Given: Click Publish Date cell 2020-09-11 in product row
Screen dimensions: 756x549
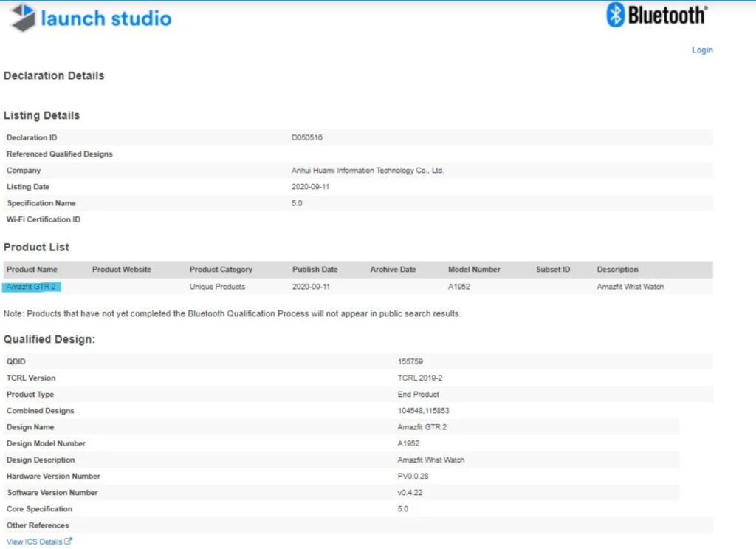Looking at the screenshot, I should [311, 287].
